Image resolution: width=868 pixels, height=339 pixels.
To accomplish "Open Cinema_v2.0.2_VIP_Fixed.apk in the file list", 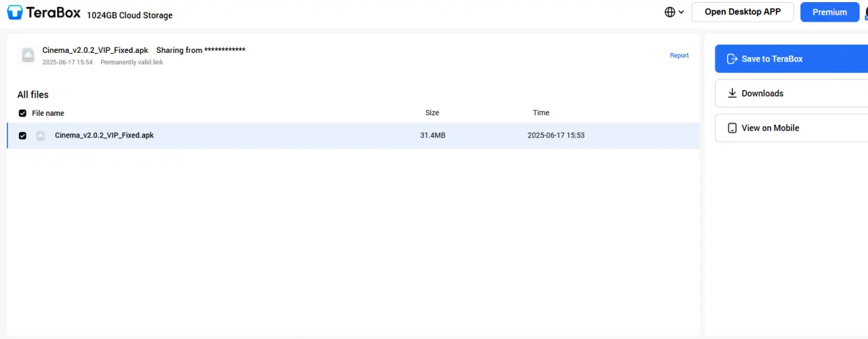I will point(104,136).
